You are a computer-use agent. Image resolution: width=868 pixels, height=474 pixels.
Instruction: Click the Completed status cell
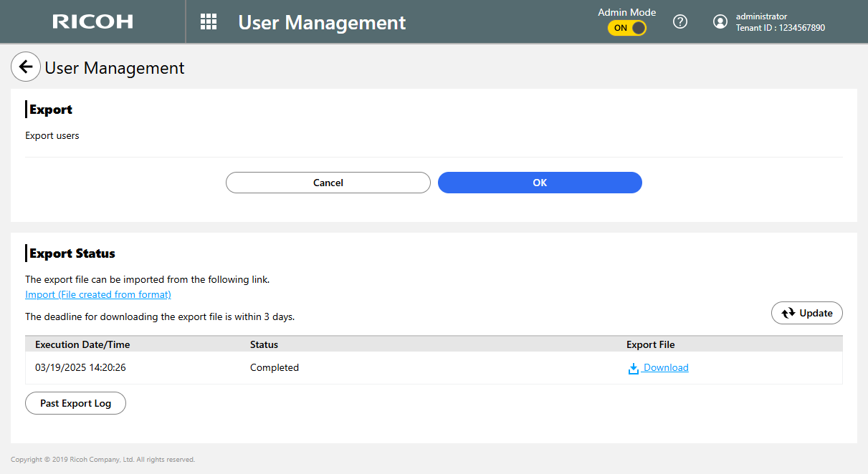pyautogui.click(x=275, y=367)
